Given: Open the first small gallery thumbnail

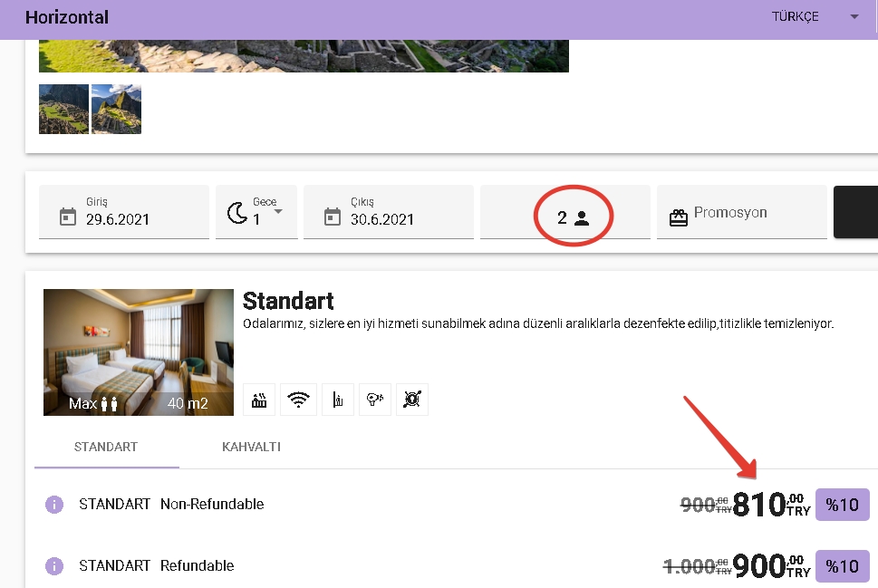Looking at the screenshot, I should click(x=63, y=109).
